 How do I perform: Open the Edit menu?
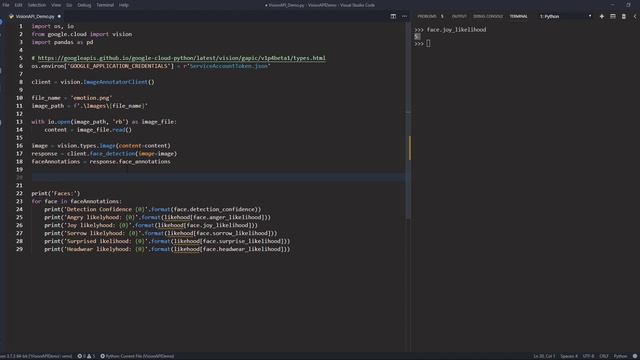[x=18, y=5]
